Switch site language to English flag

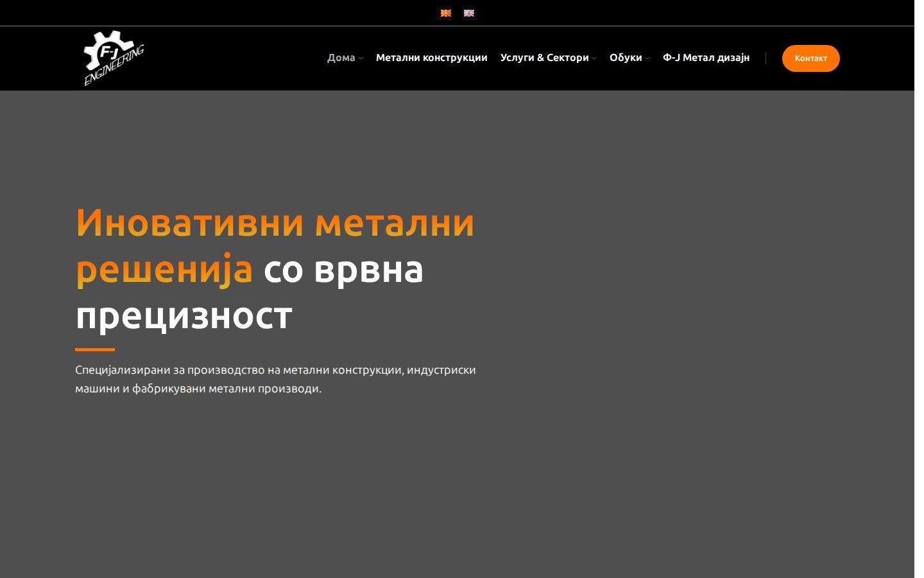pyautogui.click(x=469, y=13)
